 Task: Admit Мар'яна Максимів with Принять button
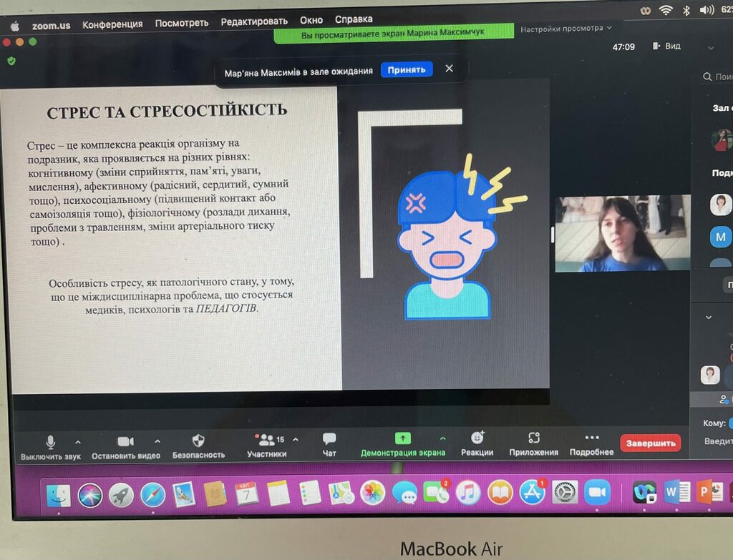(407, 69)
